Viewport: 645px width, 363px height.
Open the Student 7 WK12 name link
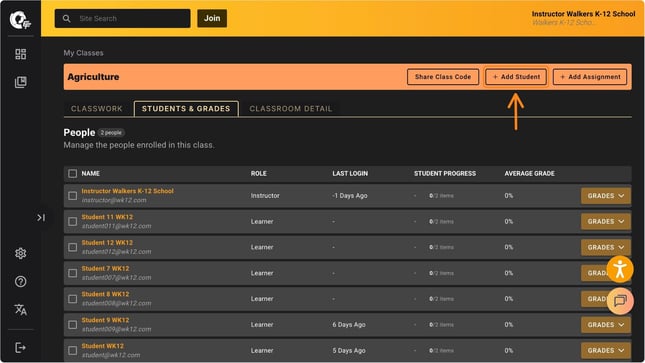(x=105, y=268)
